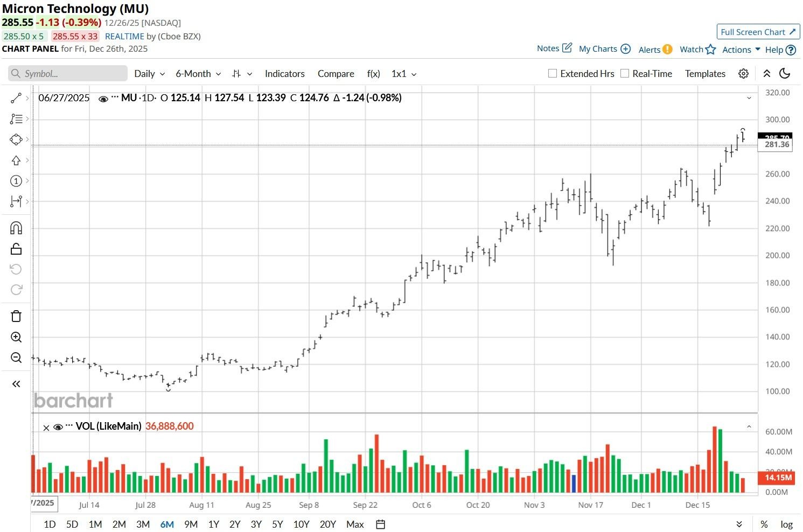Delete drawings with the trash can

[16, 316]
